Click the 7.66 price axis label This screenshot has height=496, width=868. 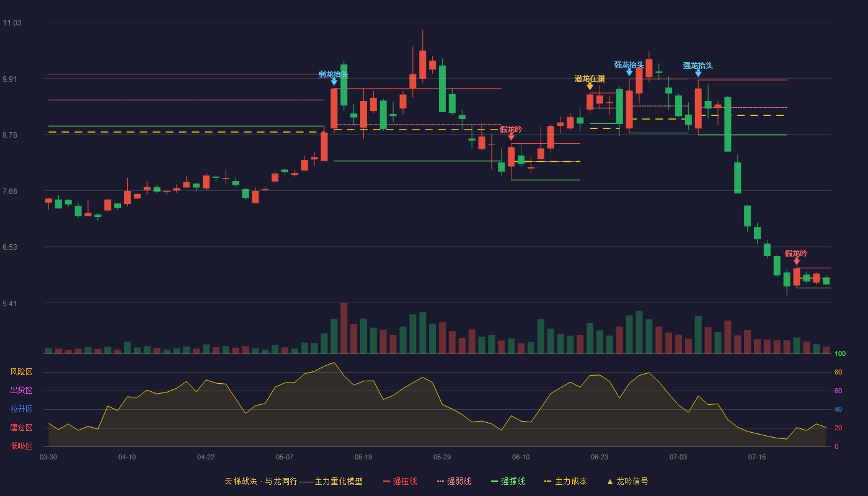(10, 192)
